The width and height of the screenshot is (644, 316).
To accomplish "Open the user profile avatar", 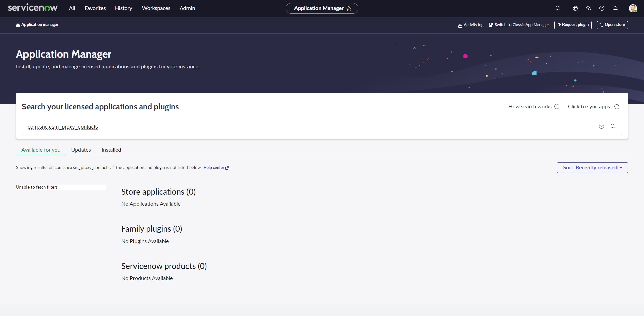I will [x=633, y=8].
